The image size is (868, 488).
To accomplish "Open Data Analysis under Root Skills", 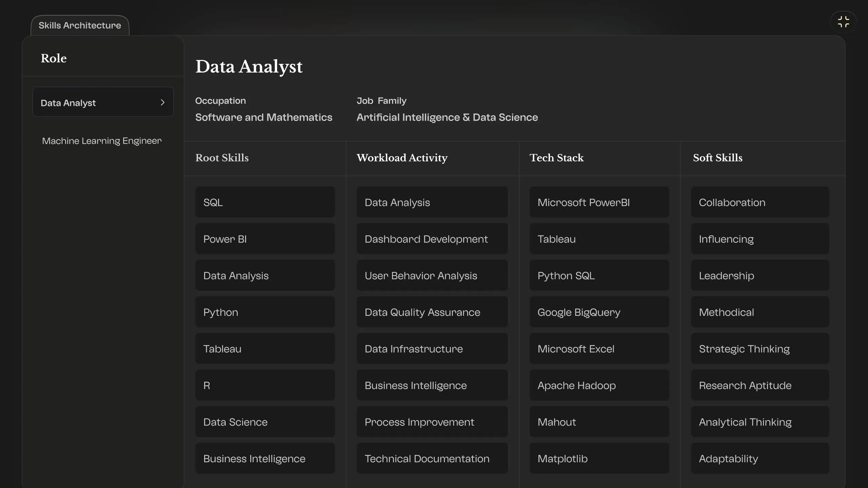I will 265,276.
